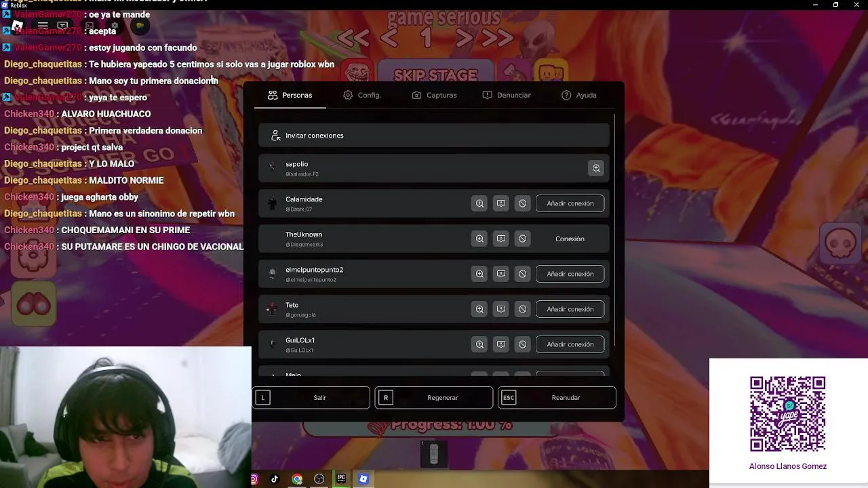The height and width of the screenshot is (488, 868).
Task: Block TheUknown using the block icon
Action: coord(522,239)
